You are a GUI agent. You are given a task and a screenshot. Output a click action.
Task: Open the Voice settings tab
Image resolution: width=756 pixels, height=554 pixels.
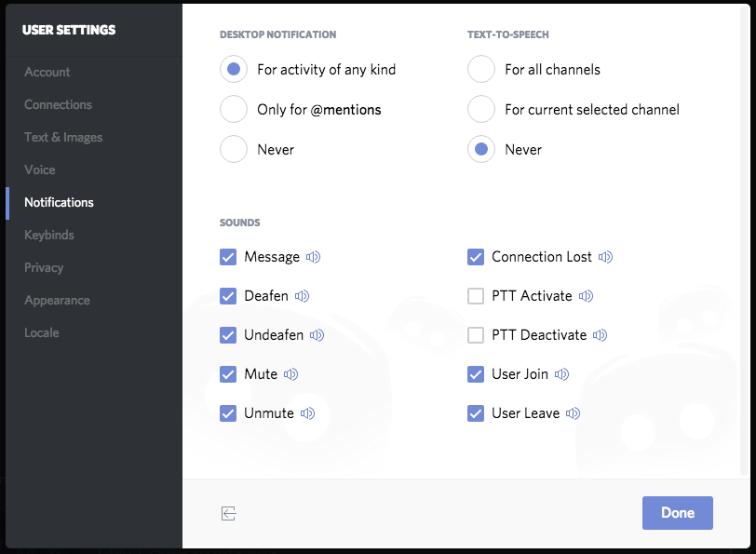pyautogui.click(x=40, y=169)
